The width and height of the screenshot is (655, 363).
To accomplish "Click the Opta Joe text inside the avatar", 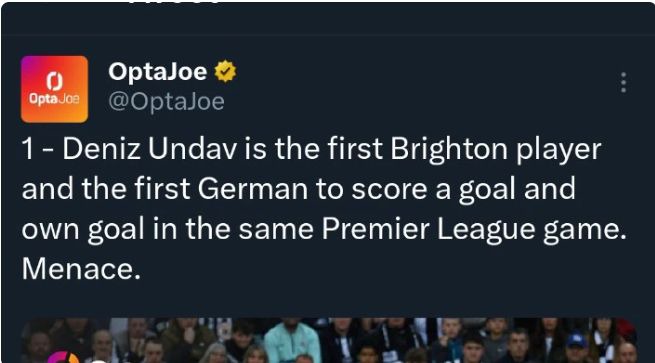I will [x=54, y=99].
